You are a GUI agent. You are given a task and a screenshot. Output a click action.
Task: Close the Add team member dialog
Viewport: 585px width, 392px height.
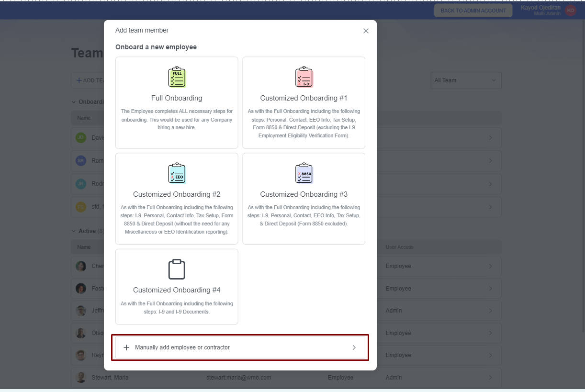pyautogui.click(x=366, y=31)
